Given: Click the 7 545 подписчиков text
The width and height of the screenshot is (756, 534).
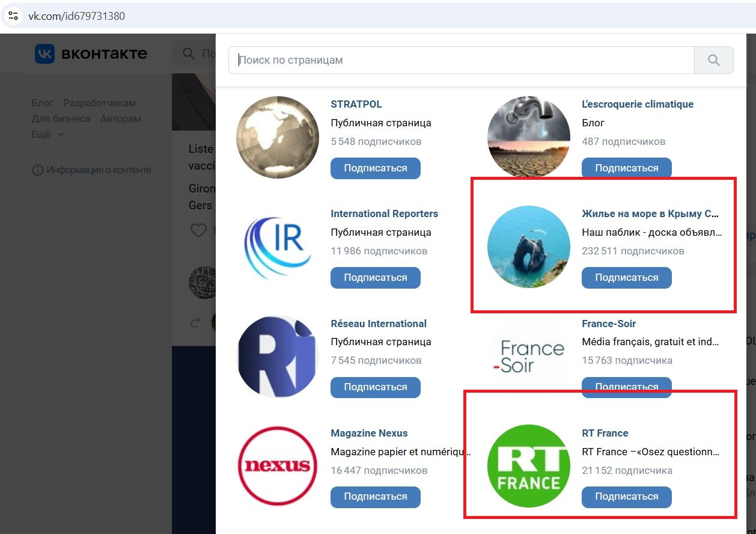Looking at the screenshot, I should pyautogui.click(x=376, y=361).
